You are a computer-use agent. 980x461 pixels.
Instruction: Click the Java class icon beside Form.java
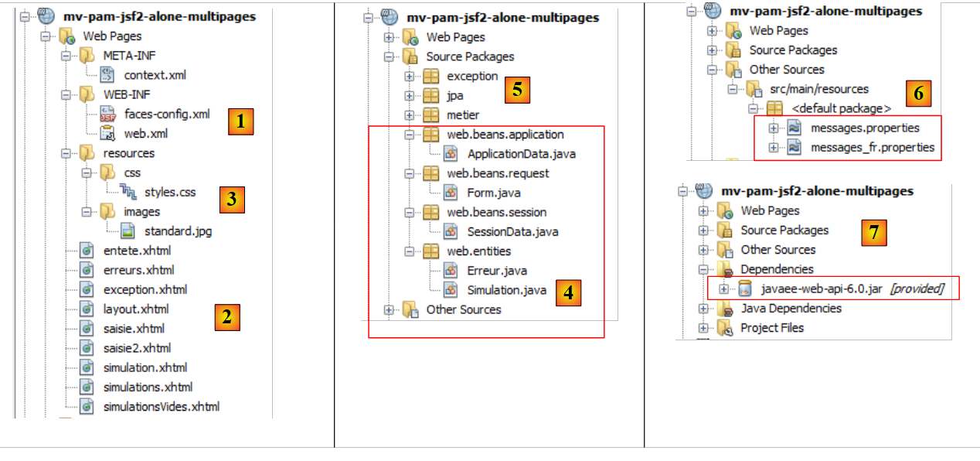[451, 193]
